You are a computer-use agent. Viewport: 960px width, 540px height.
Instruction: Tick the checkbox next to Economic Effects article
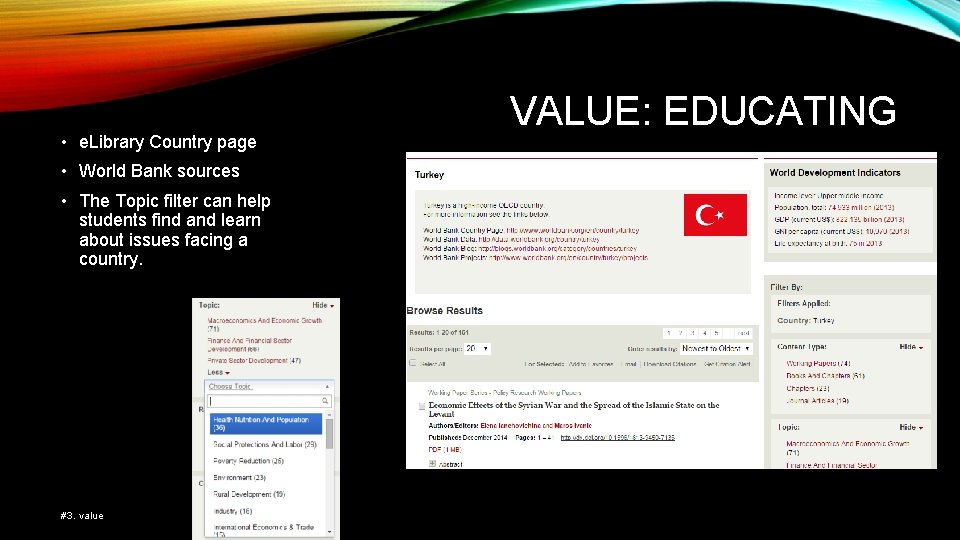click(422, 406)
